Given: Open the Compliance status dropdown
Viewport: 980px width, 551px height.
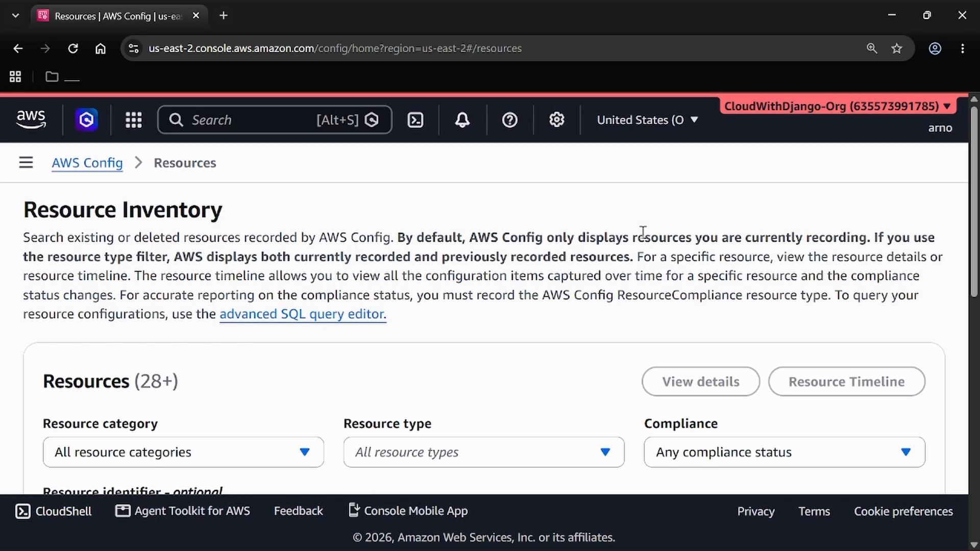Looking at the screenshot, I should pos(785,452).
